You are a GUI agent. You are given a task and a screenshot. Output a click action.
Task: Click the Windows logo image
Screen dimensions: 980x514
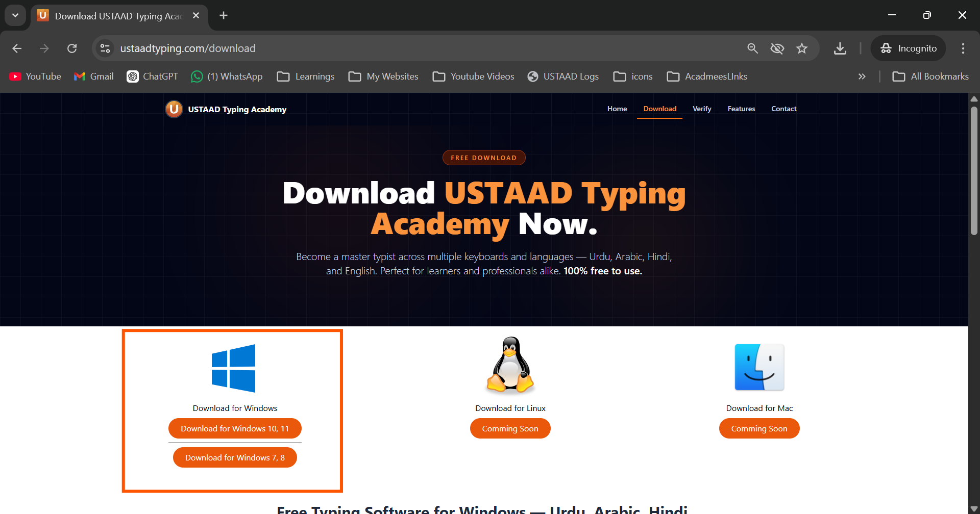(234, 368)
